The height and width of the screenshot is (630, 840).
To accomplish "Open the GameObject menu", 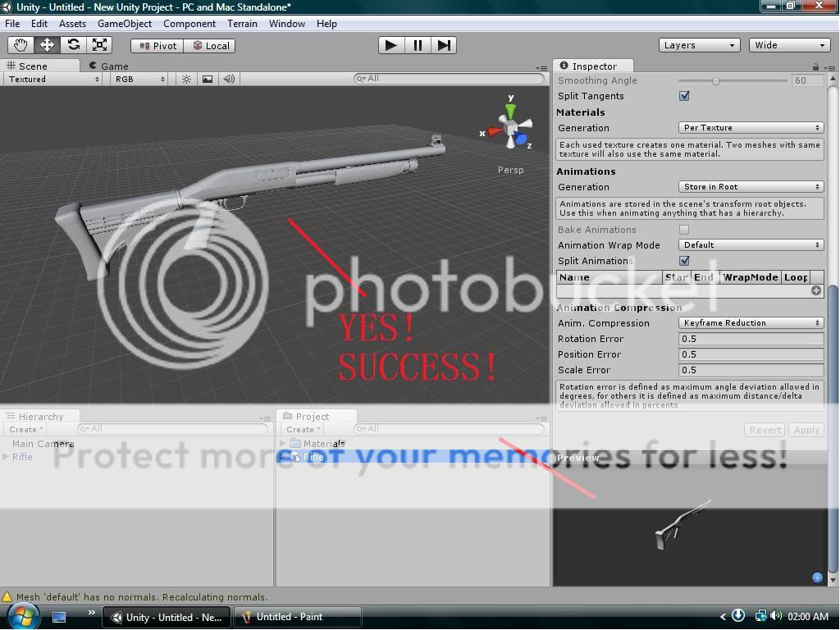I will point(124,24).
